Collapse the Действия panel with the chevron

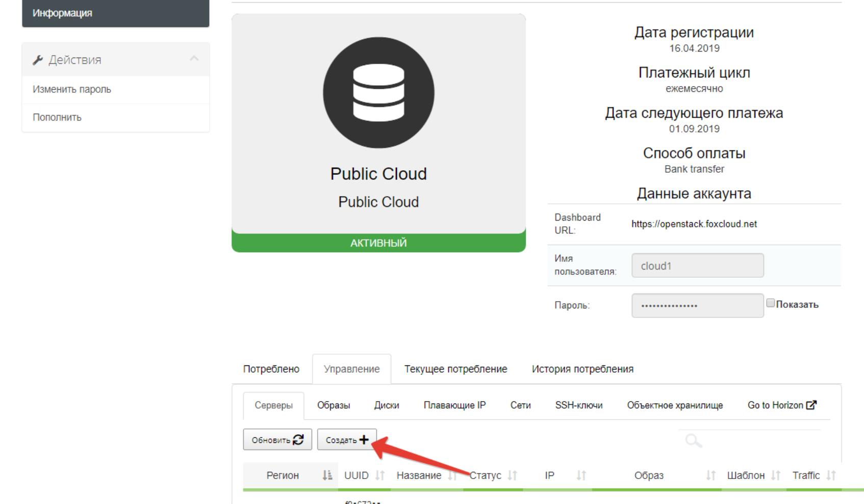[x=194, y=59]
